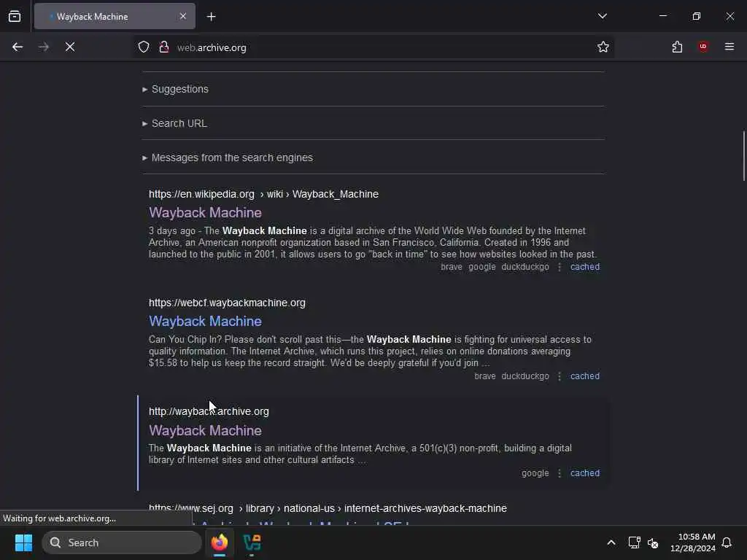Open cached version of webcf.waybackmachine.org result

584,376
